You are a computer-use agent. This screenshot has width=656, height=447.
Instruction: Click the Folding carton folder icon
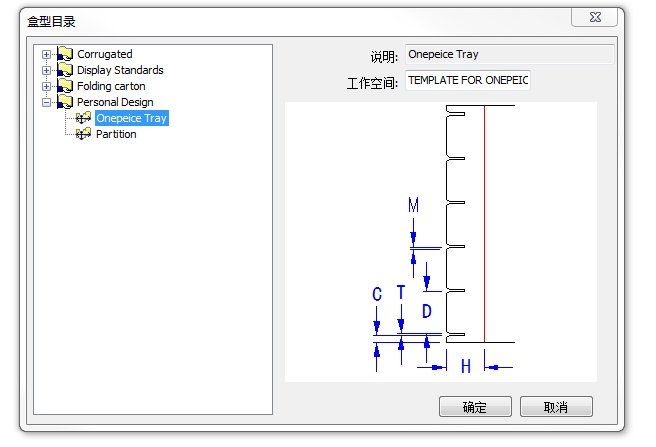[65, 86]
